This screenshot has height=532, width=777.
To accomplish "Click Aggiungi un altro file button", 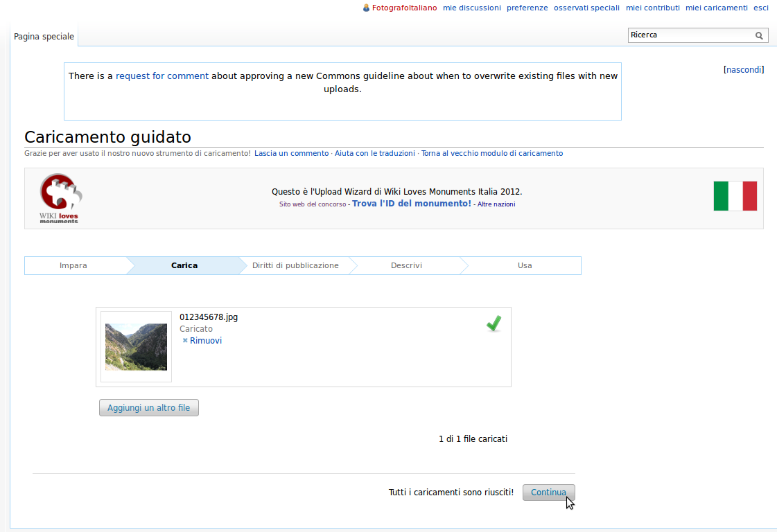I will [149, 408].
